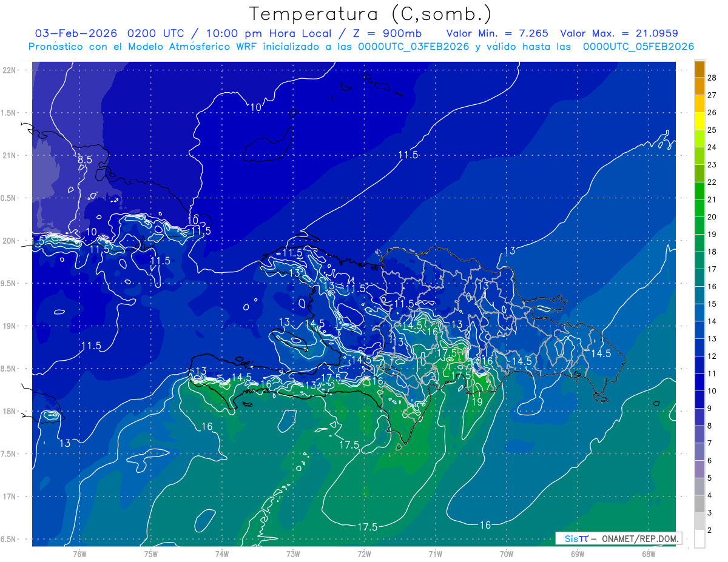Click the '76W' longitude axis label
The height and width of the screenshot is (562, 728).
point(79,554)
